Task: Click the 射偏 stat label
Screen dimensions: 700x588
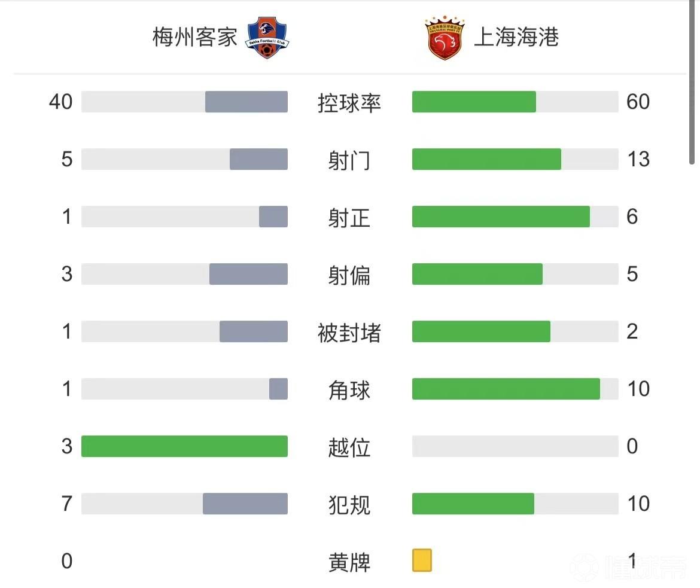Action: click(x=349, y=275)
